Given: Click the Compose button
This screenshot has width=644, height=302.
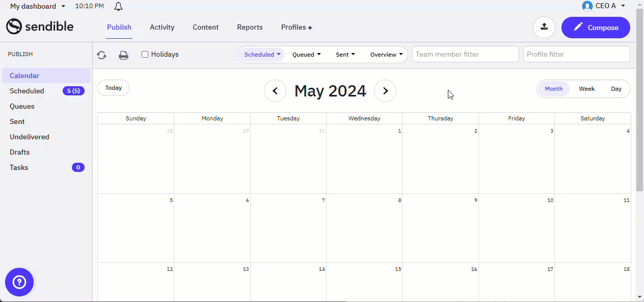Looking at the screenshot, I should click(596, 28).
